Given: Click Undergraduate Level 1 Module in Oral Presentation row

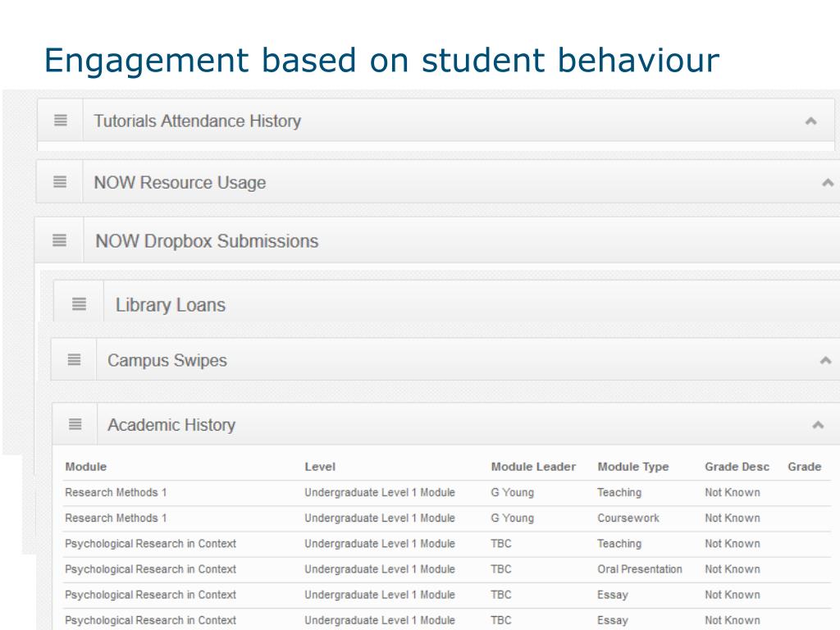Looking at the screenshot, I should pos(380,569).
